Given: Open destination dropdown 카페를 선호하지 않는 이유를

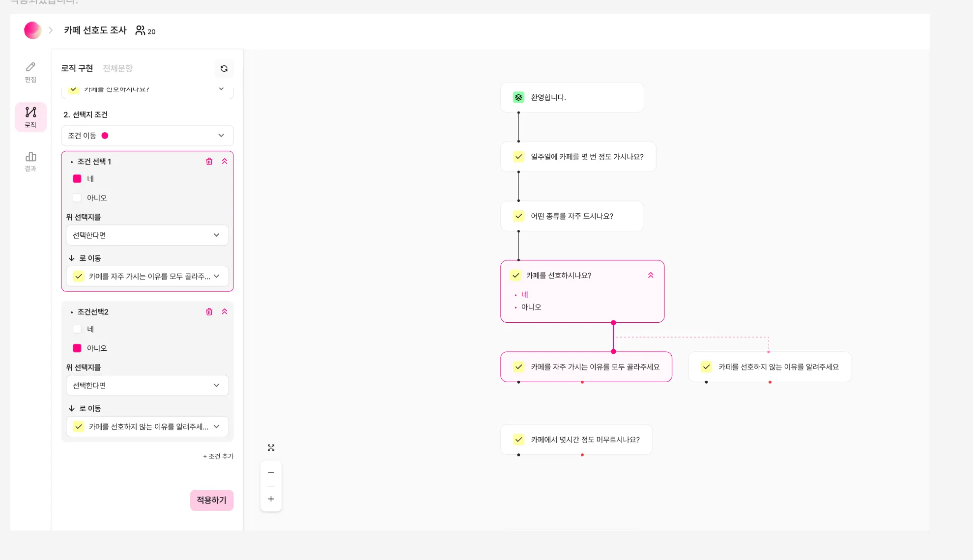Looking at the screenshot, I should (x=147, y=427).
